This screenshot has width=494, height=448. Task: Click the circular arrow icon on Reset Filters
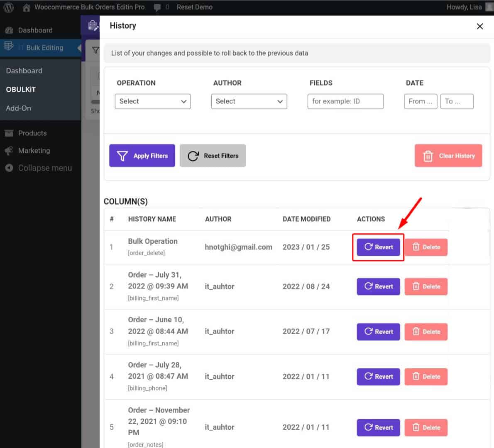[x=193, y=156]
